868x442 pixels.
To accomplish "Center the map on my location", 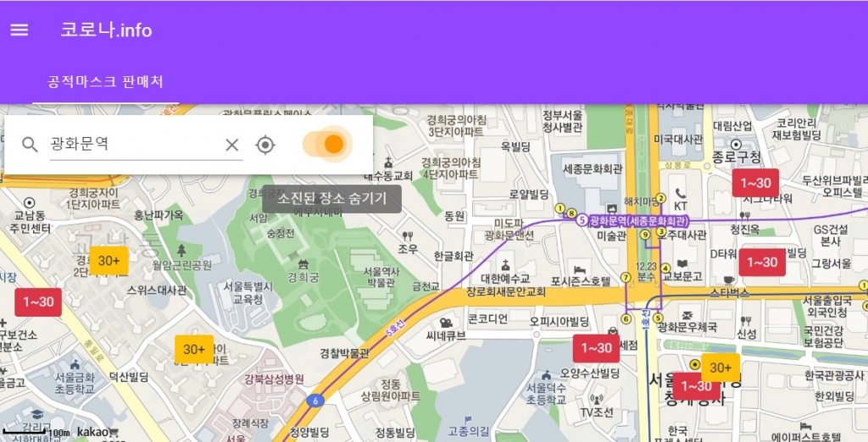I will (x=265, y=145).
